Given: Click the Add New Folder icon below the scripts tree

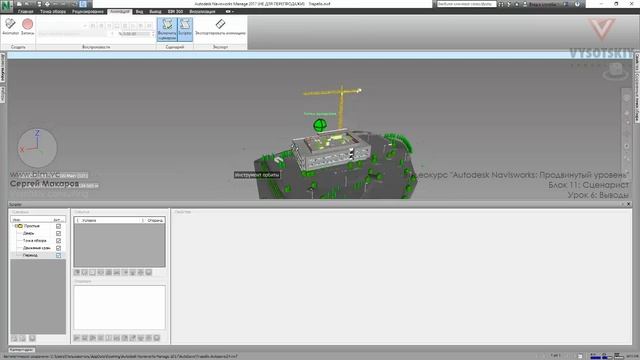Looking at the screenshot, I should [23, 338].
